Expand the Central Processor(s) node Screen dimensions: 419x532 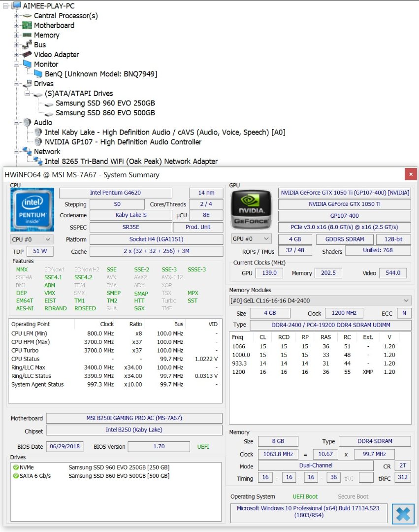pyautogui.click(x=16, y=16)
